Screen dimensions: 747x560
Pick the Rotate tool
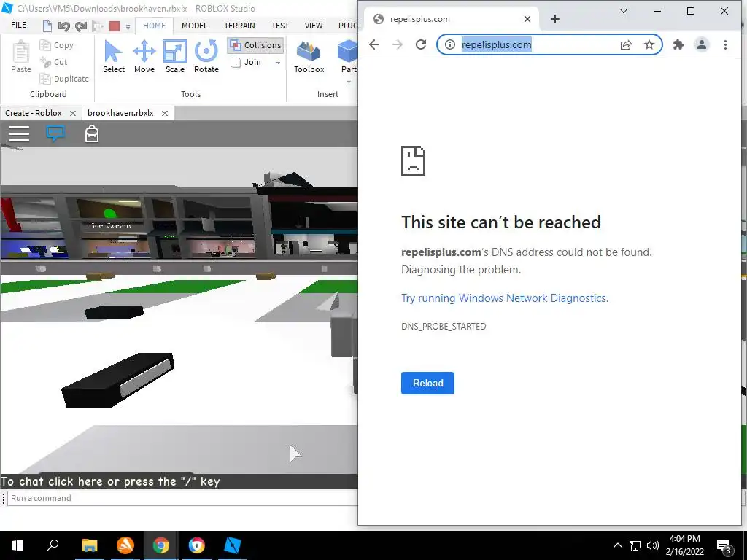pos(206,57)
